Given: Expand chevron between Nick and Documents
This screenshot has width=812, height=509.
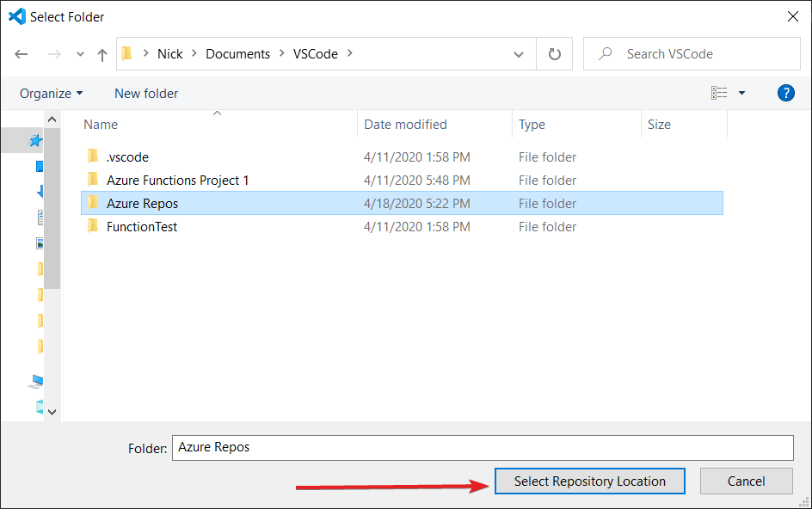Looking at the screenshot, I should (x=194, y=53).
